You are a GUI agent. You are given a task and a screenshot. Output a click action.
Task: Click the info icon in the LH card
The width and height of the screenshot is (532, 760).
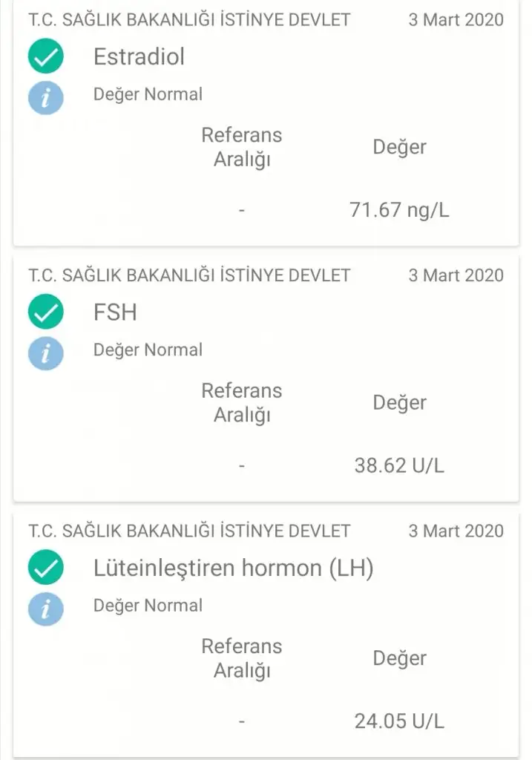46,609
